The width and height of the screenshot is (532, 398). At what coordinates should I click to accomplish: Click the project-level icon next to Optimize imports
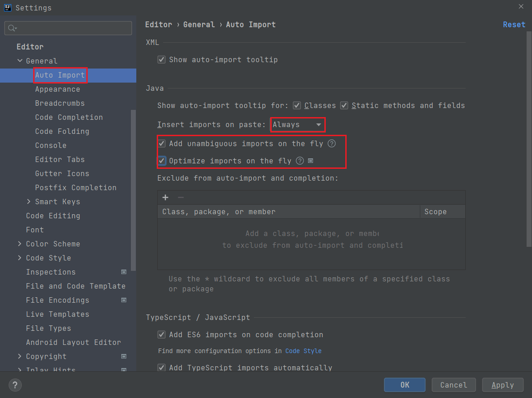coord(311,161)
